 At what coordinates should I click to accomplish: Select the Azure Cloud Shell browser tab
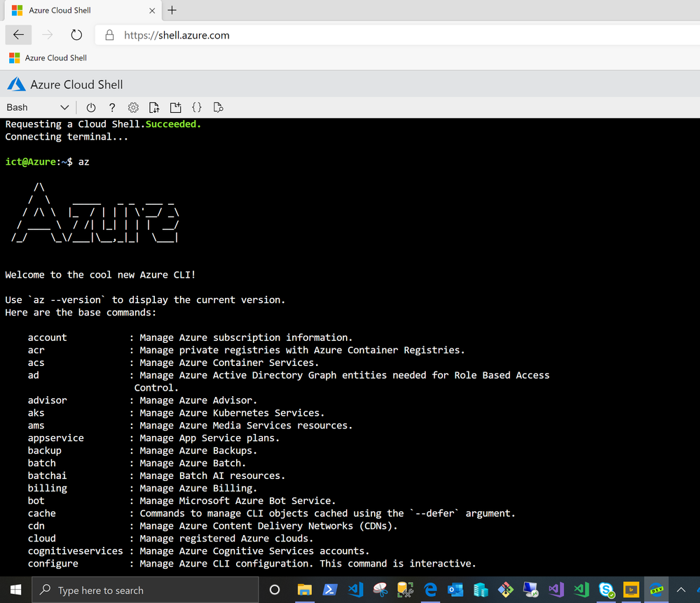[83, 11]
